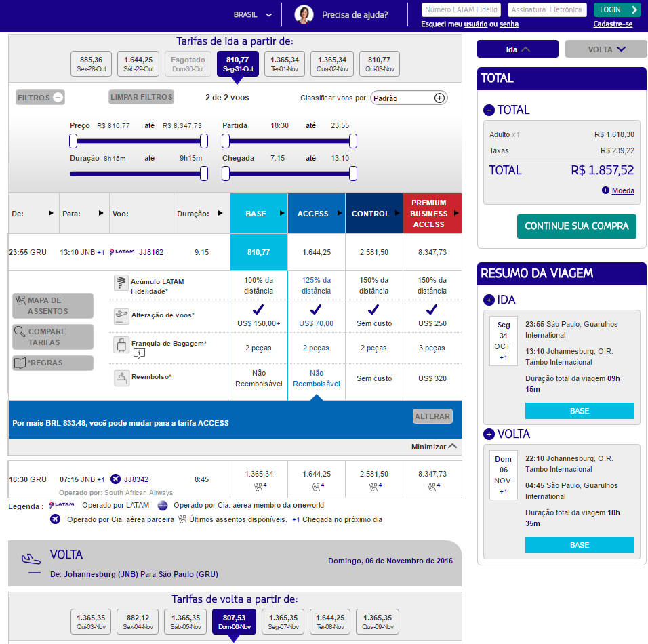The height and width of the screenshot is (644, 648).
Task: Select outbound date Ter-01-Nov 1.365,34
Action: click(285, 64)
